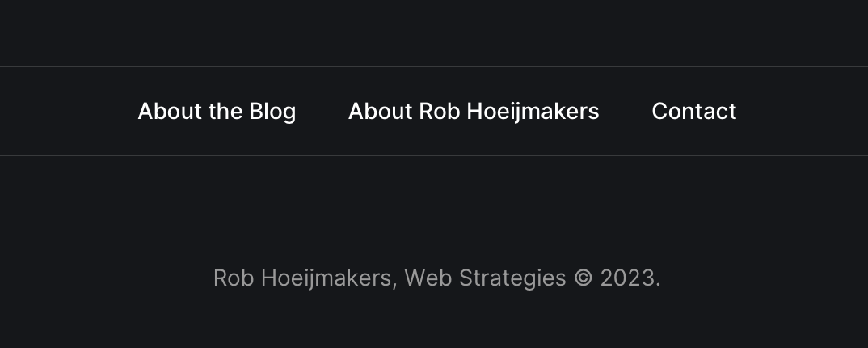
Task: Open the Contact page link
Action: pos(693,111)
